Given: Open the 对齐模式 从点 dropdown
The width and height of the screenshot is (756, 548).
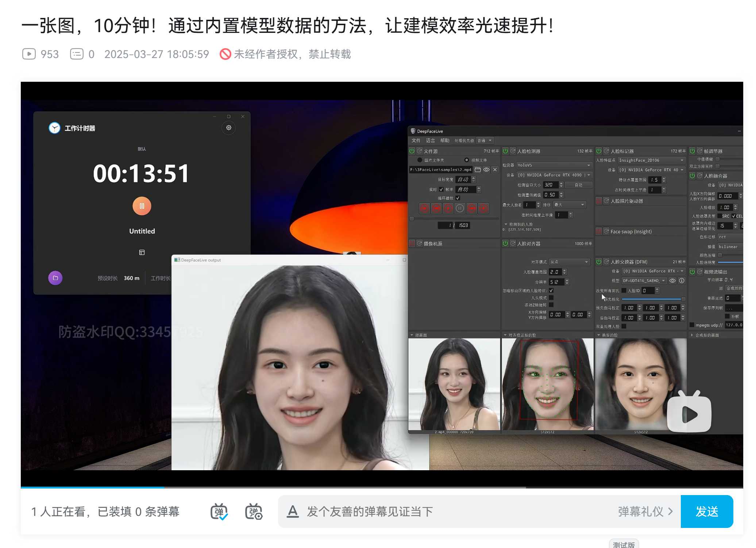Looking at the screenshot, I should click(569, 262).
